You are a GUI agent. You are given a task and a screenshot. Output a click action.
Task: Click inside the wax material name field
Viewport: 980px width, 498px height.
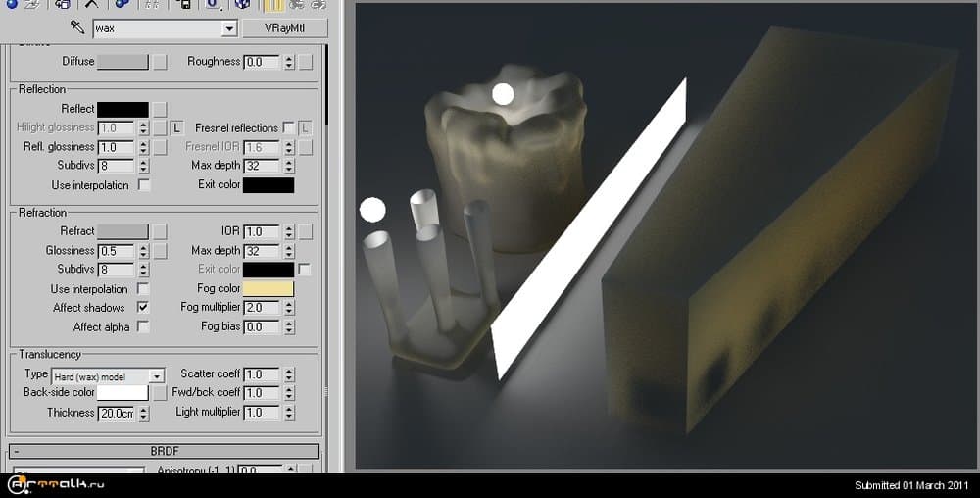(158, 28)
